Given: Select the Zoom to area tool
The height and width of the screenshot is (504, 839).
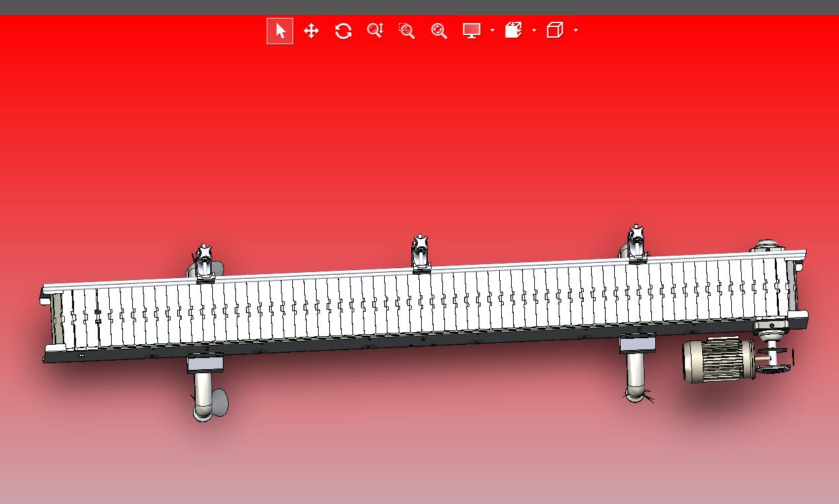Looking at the screenshot, I should coord(407,31).
